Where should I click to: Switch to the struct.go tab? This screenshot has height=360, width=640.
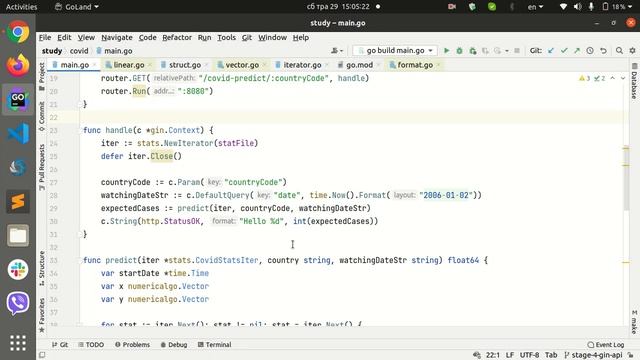pyautogui.click(x=184, y=65)
